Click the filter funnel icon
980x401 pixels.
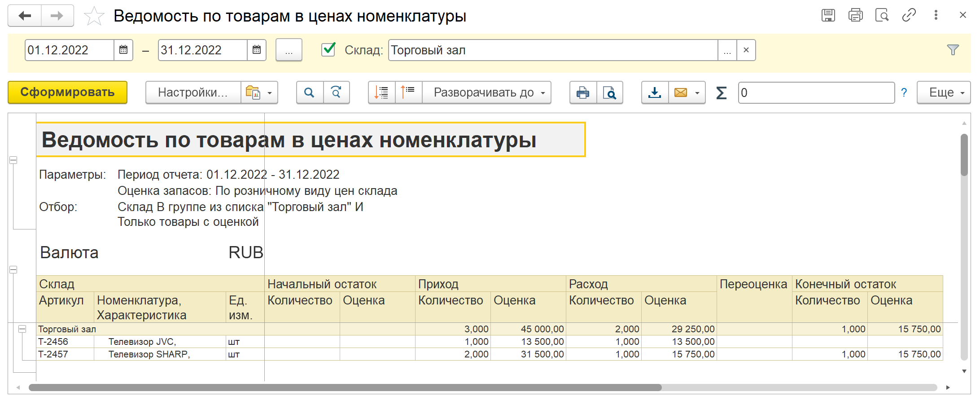[x=953, y=50]
